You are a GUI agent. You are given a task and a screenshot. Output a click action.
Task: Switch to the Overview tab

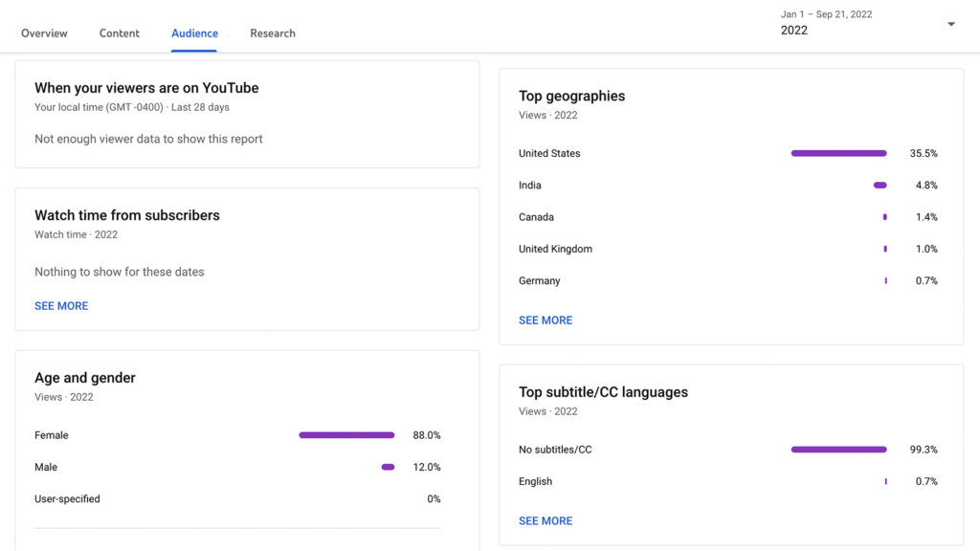click(x=44, y=33)
